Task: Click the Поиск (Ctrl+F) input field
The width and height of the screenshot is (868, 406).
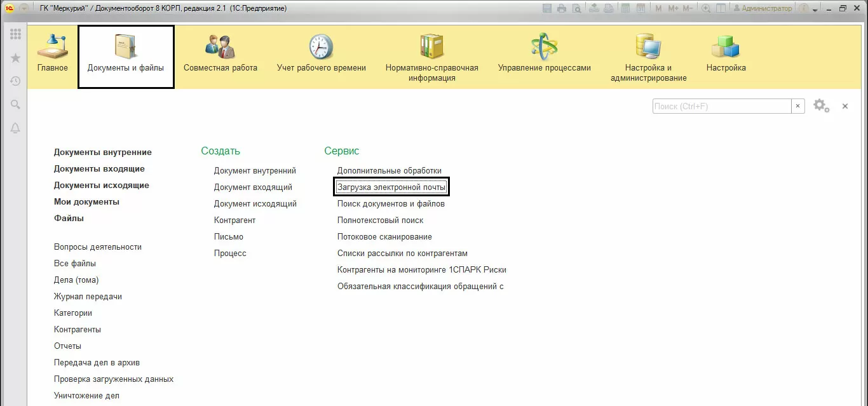Action: [722, 106]
